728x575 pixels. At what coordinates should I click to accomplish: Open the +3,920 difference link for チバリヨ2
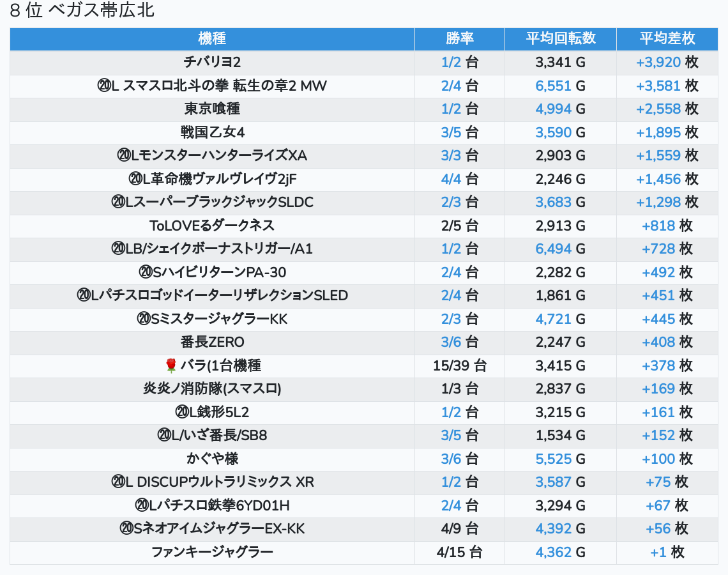point(658,63)
